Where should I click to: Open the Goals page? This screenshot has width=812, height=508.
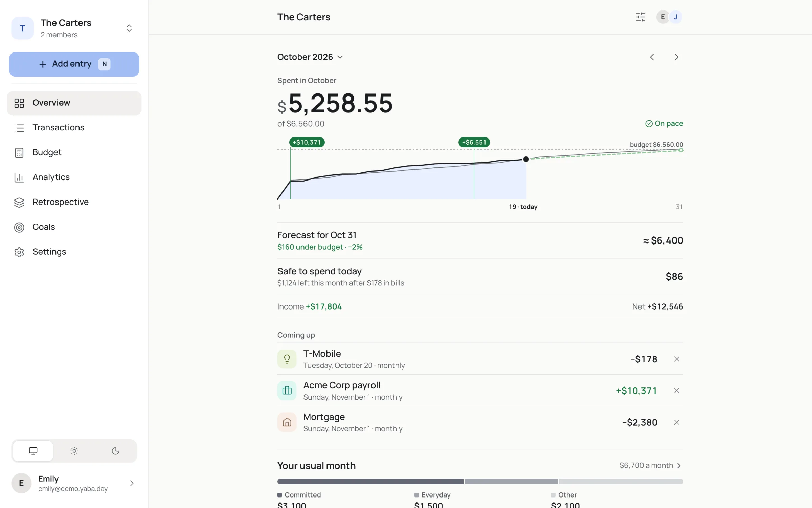coord(74,227)
